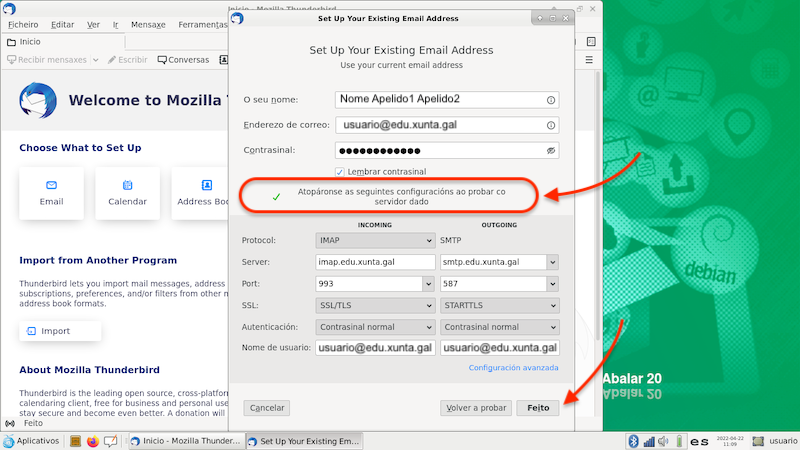This screenshot has height=450, width=800.
Task: Click the info icon in the name field
Action: tap(551, 100)
